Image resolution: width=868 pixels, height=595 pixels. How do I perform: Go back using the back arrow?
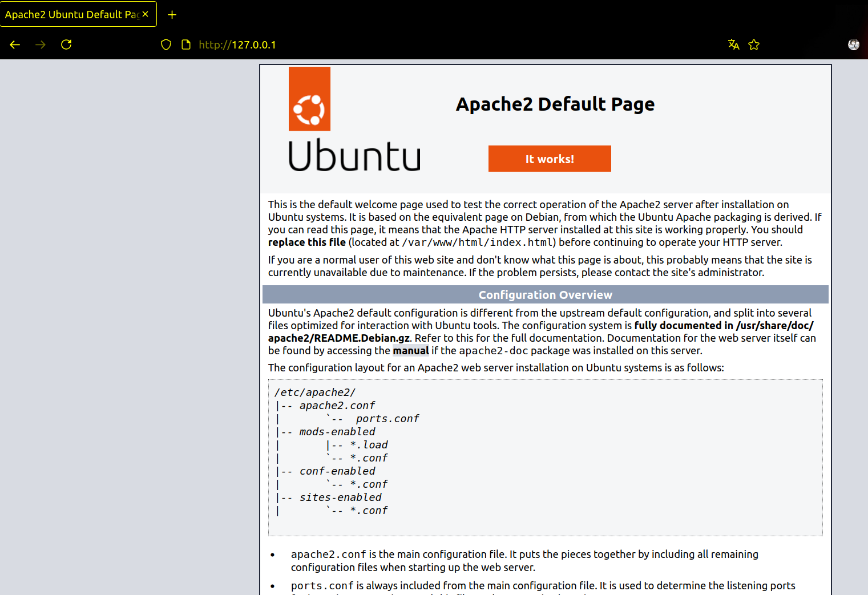pyautogui.click(x=15, y=44)
